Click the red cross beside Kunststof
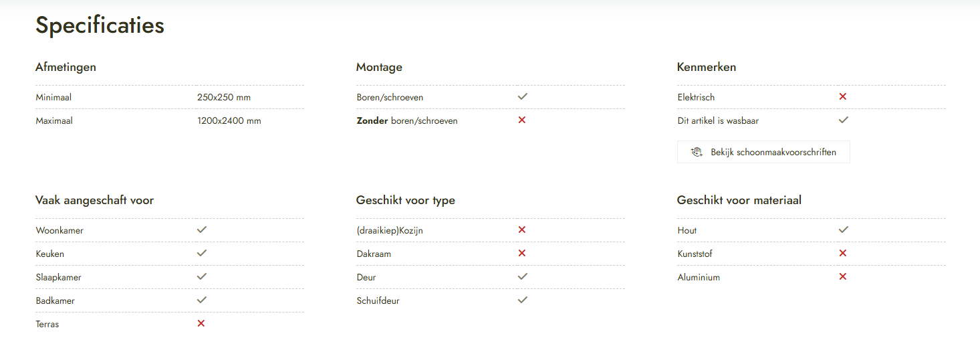Screen dimensions: 980x356 point(843,253)
